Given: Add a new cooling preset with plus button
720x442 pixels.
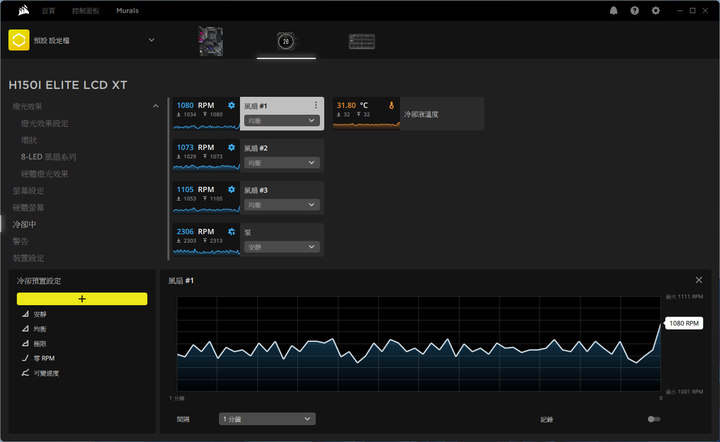Looking at the screenshot, I should [82, 299].
